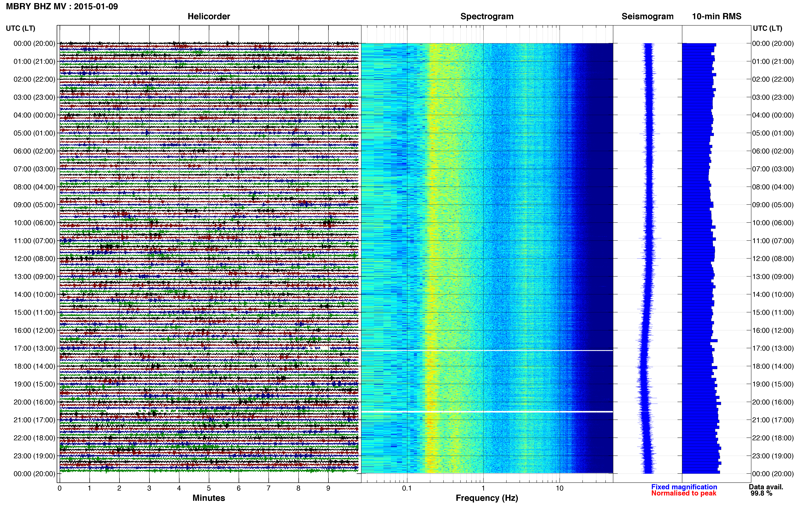Click '07:00 (03:00)' on RMS-side time axis
The image size is (812, 508).
[773, 169]
